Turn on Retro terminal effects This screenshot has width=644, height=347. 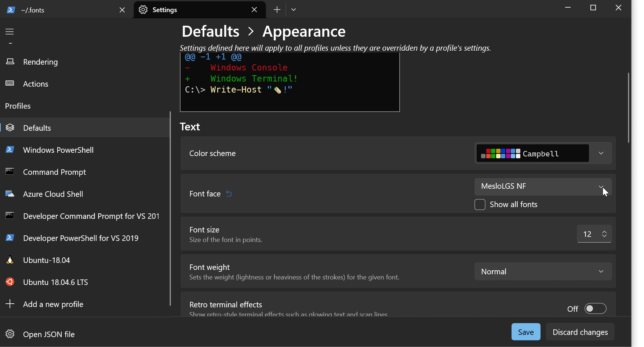[x=595, y=308]
